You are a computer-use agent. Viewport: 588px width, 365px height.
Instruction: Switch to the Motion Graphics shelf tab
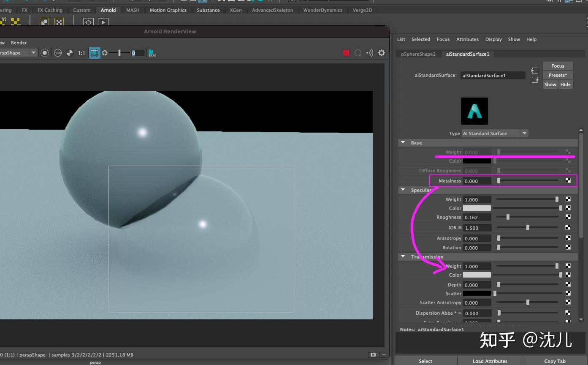point(168,10)
